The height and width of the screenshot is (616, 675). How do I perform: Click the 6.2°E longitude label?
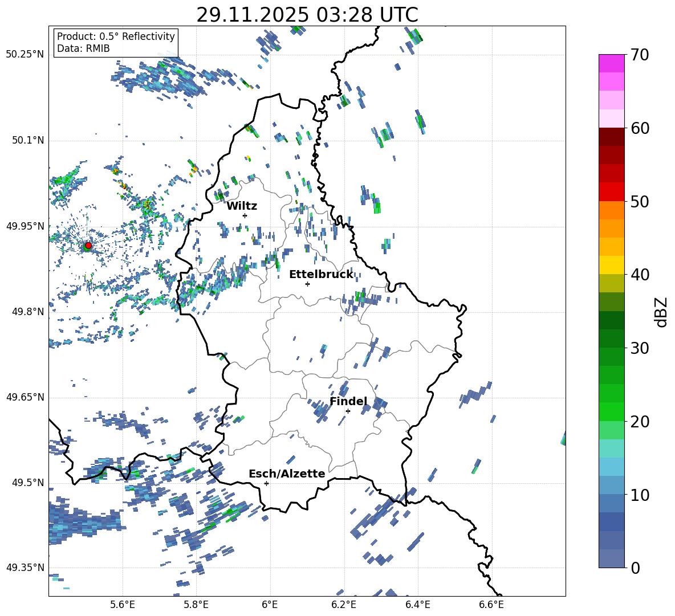344,605
